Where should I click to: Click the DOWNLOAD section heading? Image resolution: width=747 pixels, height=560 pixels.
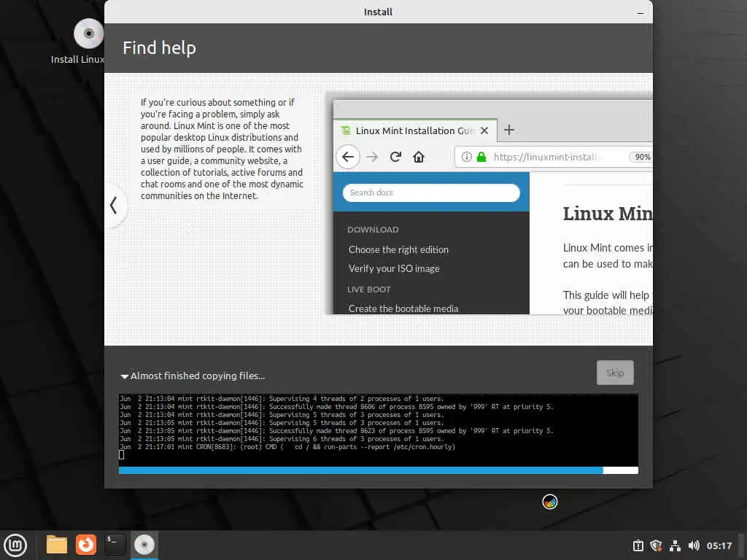[373, 230]
